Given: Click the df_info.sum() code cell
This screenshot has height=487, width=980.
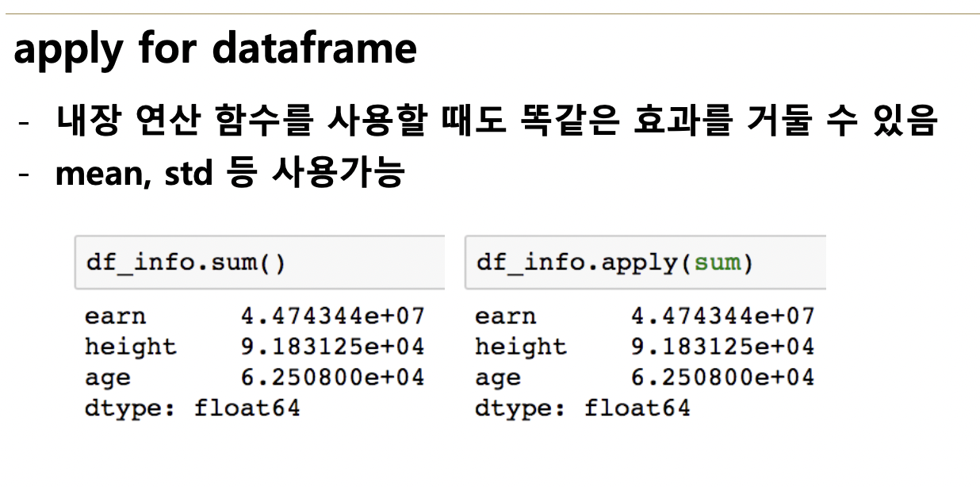Looking at the screenshot, I should click(259, 262).
